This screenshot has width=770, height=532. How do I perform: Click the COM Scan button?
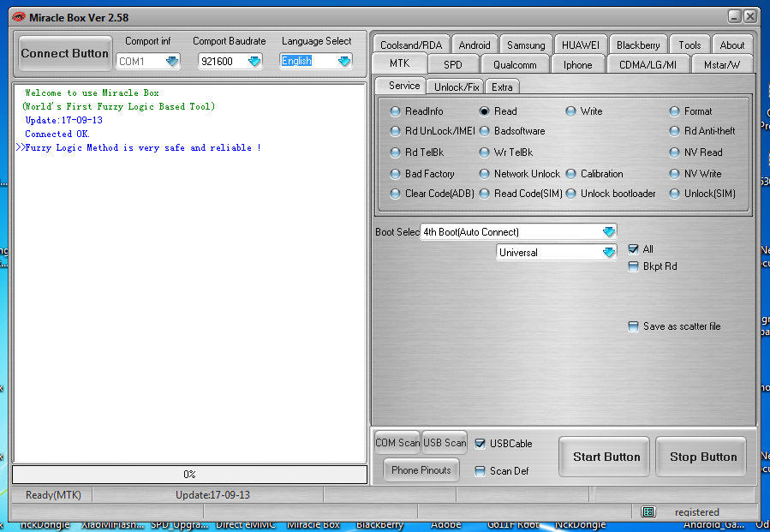tap(397, 443)
